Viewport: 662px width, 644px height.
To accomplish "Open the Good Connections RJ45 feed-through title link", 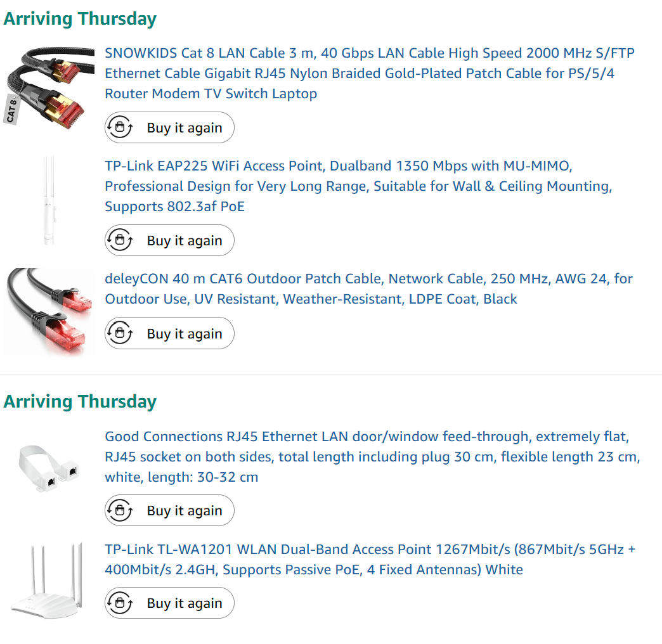I will 372,456.
